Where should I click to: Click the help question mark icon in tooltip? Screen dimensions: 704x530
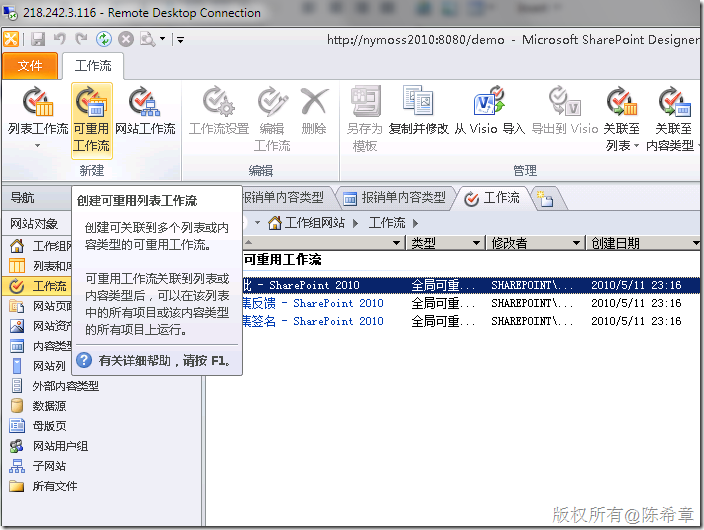[84, 360]
